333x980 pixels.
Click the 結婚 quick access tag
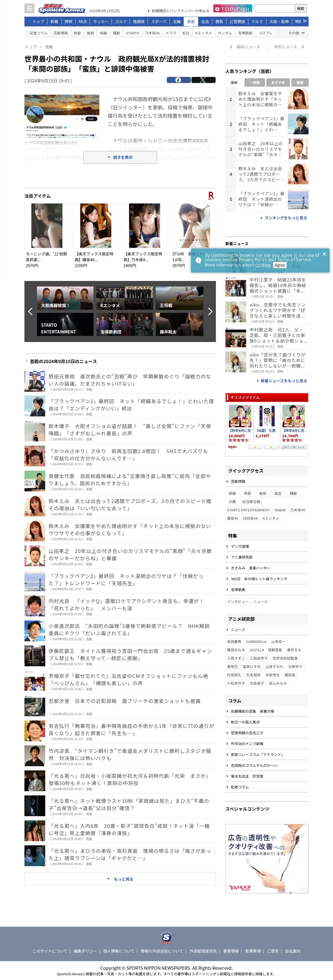pyautogui.click(x=232, y=493)
